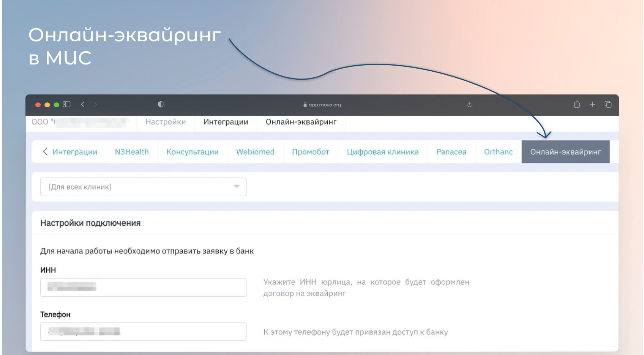The width and height of the screenshot is (644, 355).
Task: Open the Консультации tab
Action: pos(192,152)
